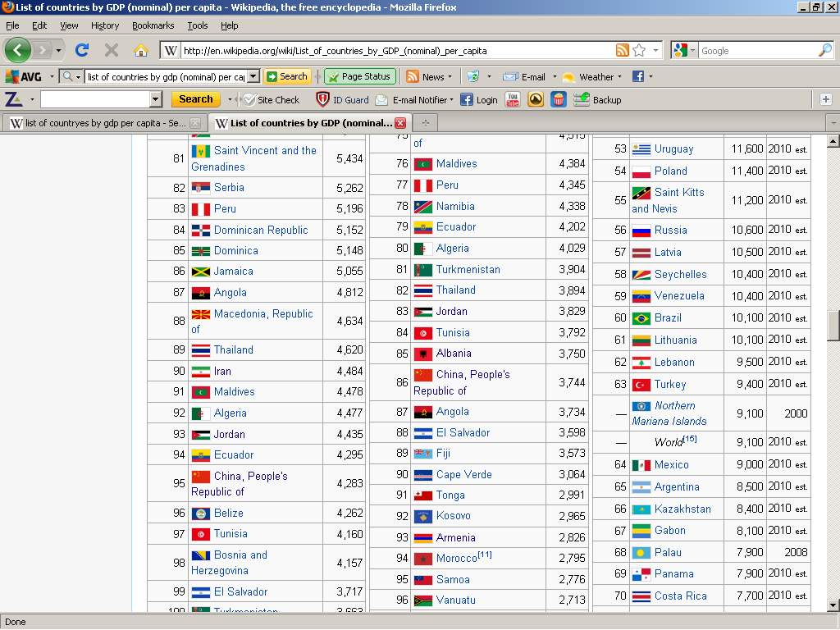The image size is (840, 630).
Task: Go to the Firefox home page
Action: pos(140,50)
